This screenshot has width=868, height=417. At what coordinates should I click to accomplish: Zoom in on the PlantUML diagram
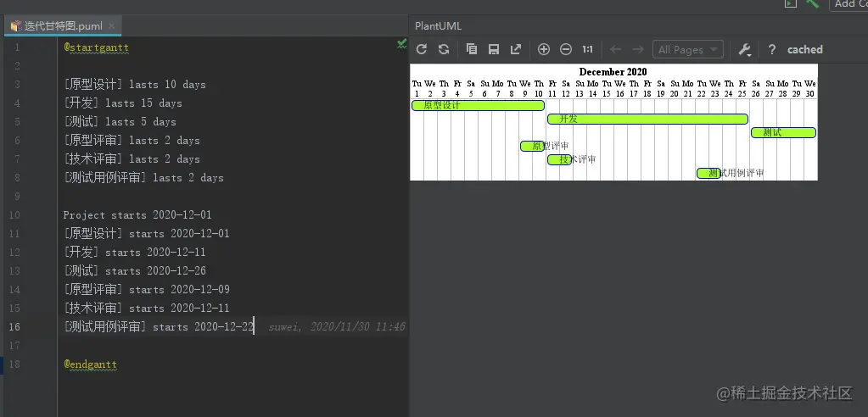point(544,49)
